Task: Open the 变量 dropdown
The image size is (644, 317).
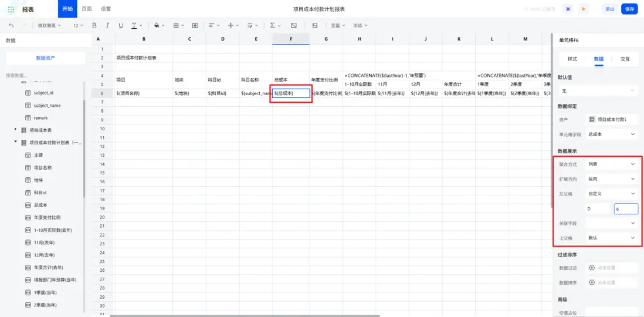Action: click(x=338, y=25)
